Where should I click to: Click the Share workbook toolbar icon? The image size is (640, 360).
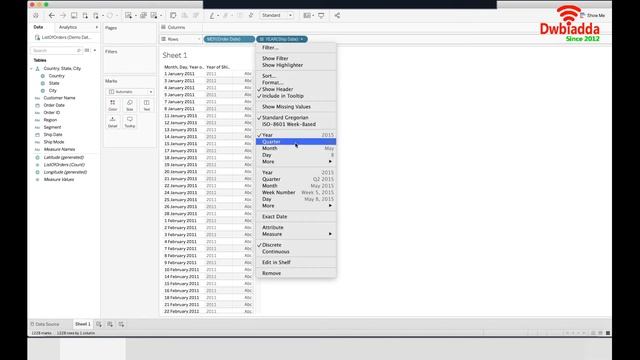[x=337, y=16]
